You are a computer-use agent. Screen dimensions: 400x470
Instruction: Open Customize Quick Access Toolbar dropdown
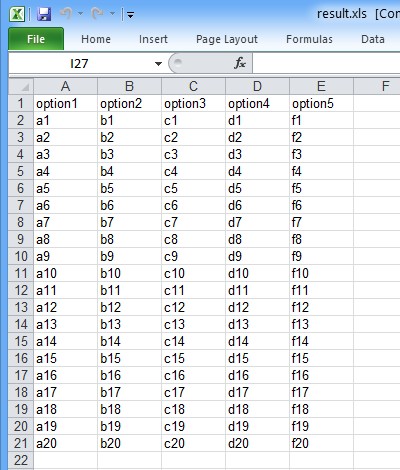pos(130,15)
